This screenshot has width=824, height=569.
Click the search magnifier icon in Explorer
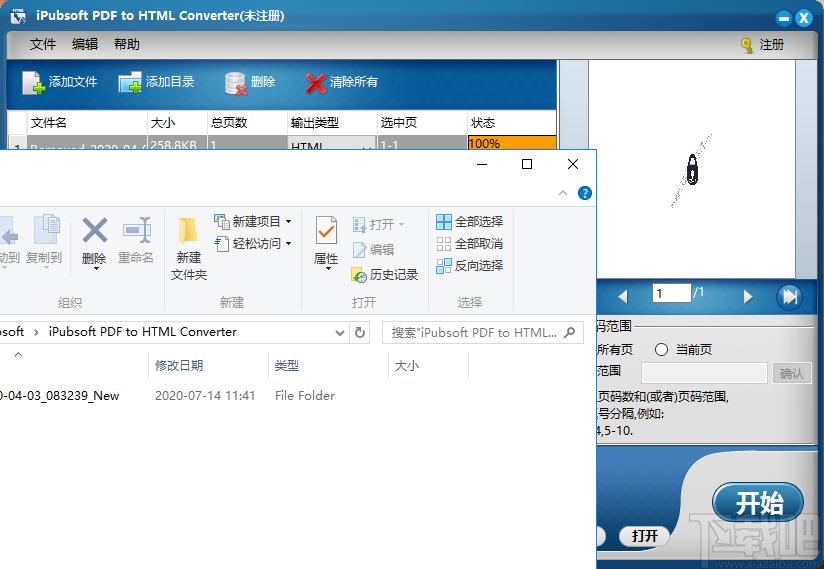(x=570, y=332)
